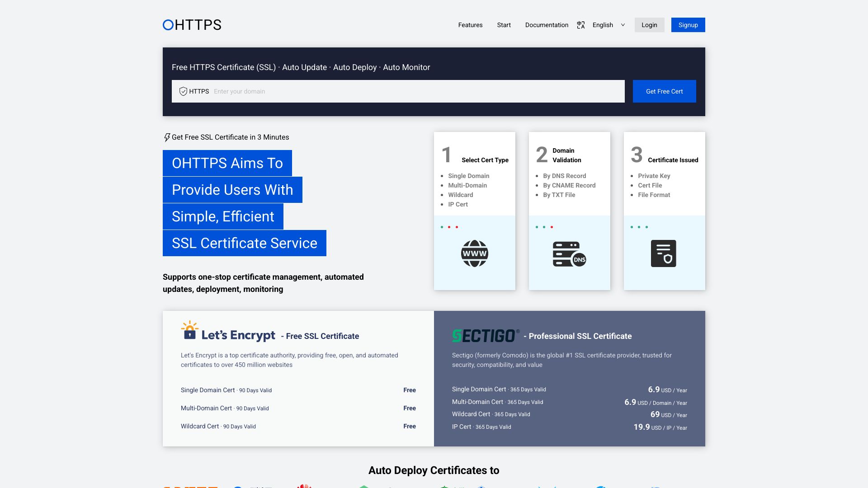Image resolution: width=868 pixels, height=488 pixels.
Task: Click Free price for Single Domain Cert
Action: tap(410, 390)
